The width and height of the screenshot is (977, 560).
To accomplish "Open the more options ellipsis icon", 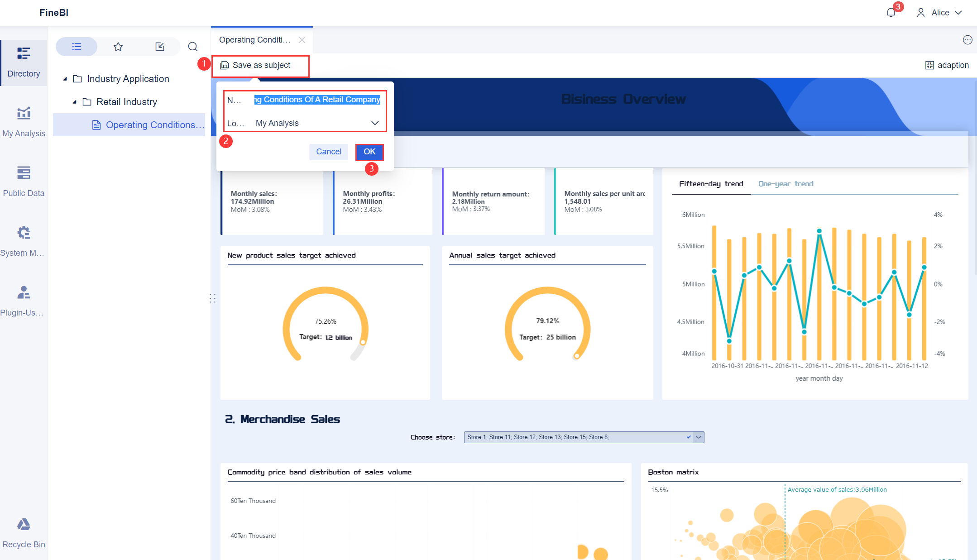I will pyautogui.click(x=967, y=40).
